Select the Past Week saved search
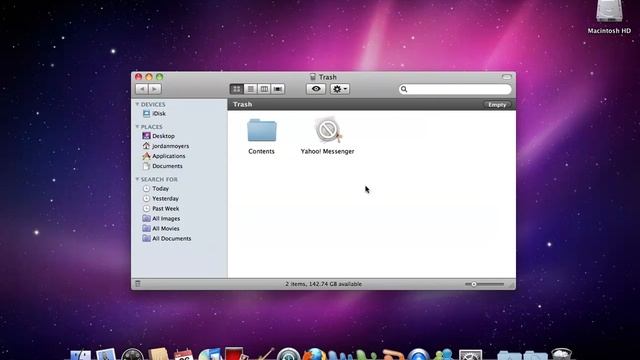Screen dimensions: 640x360 [160, 209]
